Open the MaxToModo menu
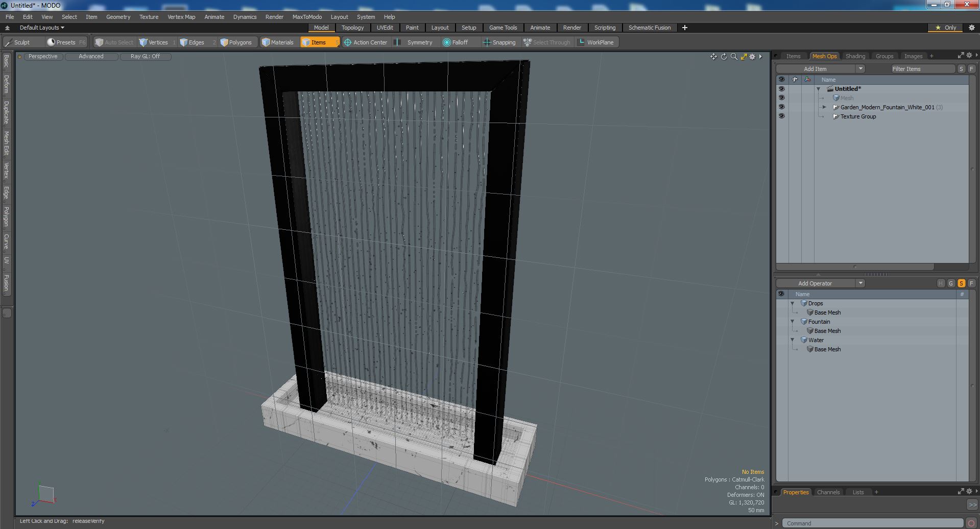980x529 pixels. click(307, 17)
